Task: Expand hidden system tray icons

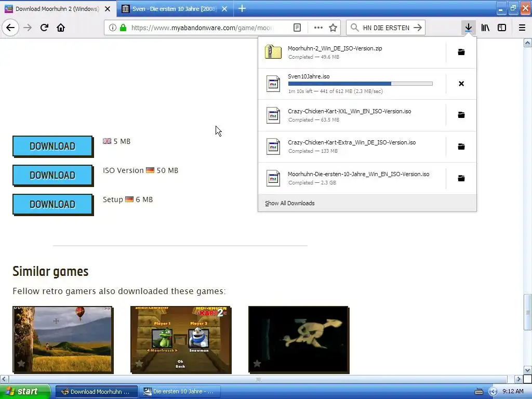Action: click(493, 392)
